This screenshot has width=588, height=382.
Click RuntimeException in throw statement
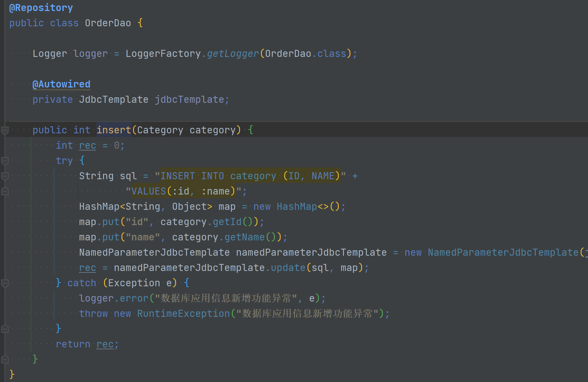click(183, 313)
